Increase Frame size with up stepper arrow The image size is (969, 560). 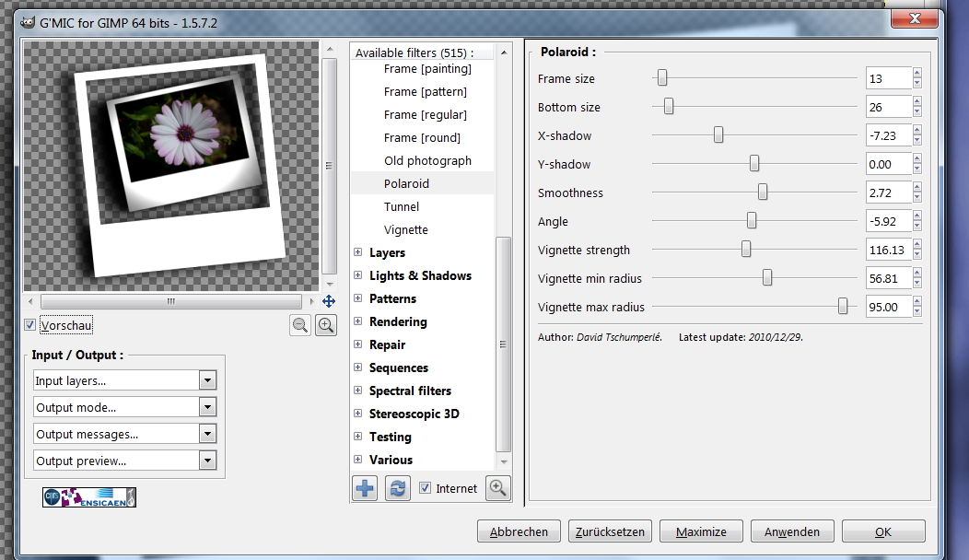click(x=917, y=73)
